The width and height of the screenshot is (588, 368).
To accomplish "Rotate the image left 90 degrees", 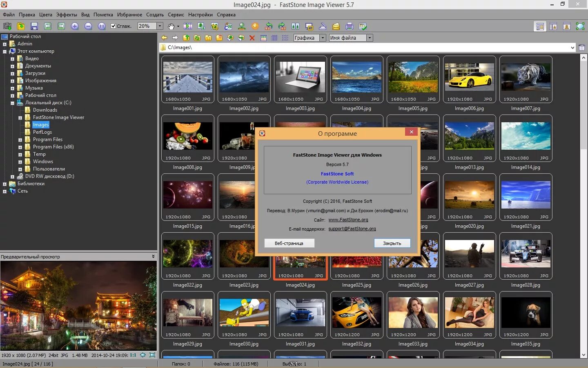I will pyautogui.click(x=269, y=26).
